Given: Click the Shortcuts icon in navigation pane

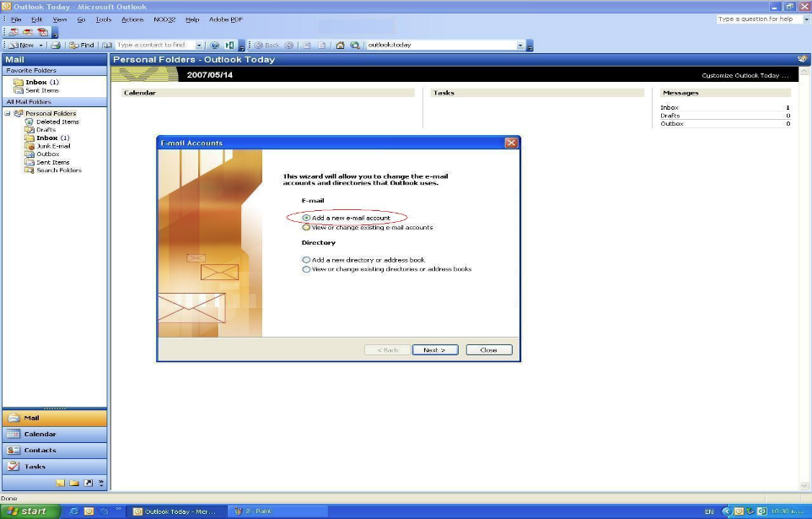Looking at the screenshot, I should [x=89, y=483].
